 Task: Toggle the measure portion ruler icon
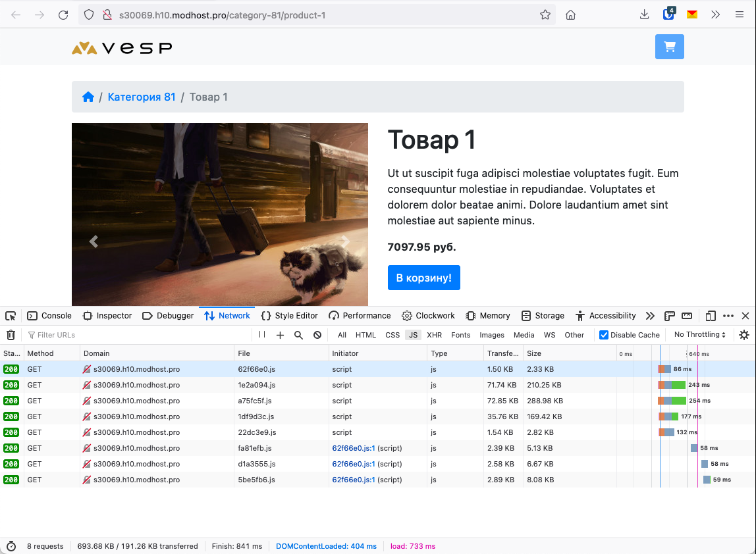click(687, 316)
